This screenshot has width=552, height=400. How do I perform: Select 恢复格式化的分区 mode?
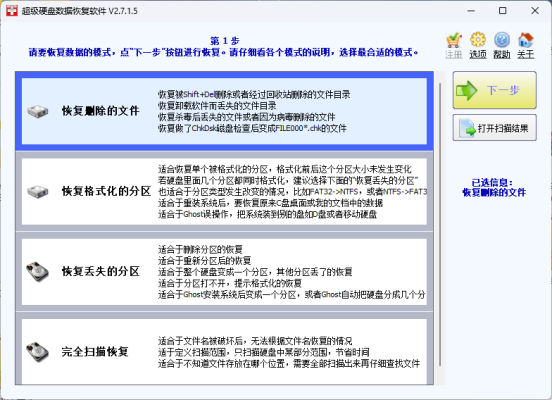(x=224, y=192)
